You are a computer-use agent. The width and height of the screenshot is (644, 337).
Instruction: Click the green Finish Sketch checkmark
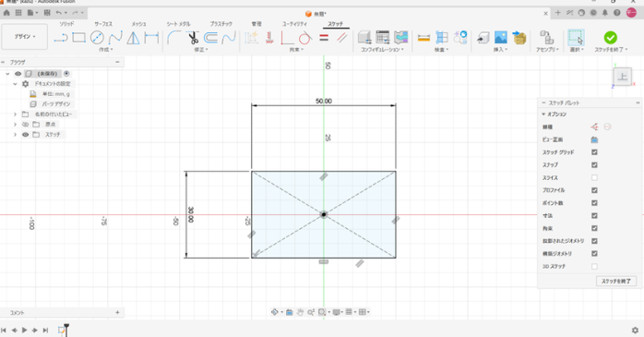[x=610, y=38]
